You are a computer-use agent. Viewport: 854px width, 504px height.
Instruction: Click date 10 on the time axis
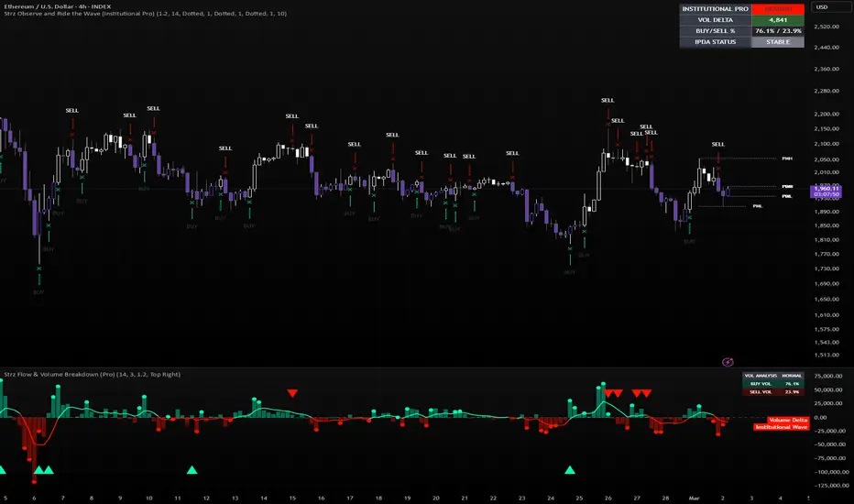[x=148, y=498]
